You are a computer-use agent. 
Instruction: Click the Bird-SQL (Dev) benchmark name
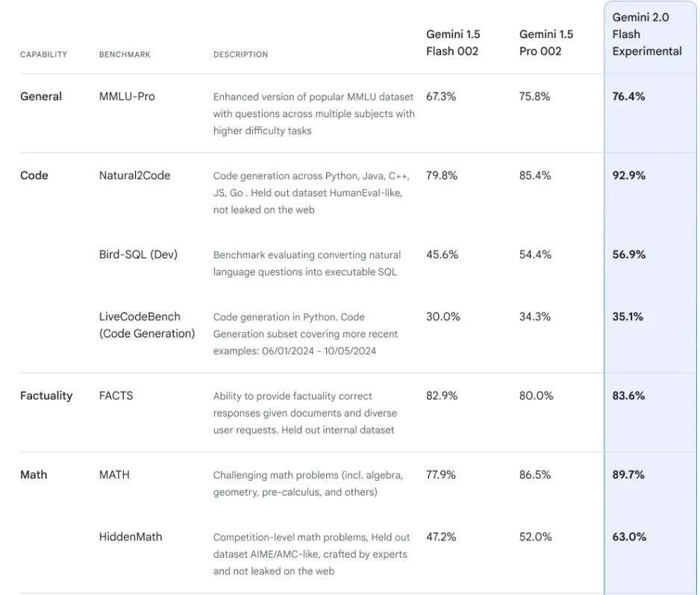click(x=138, y=255)
